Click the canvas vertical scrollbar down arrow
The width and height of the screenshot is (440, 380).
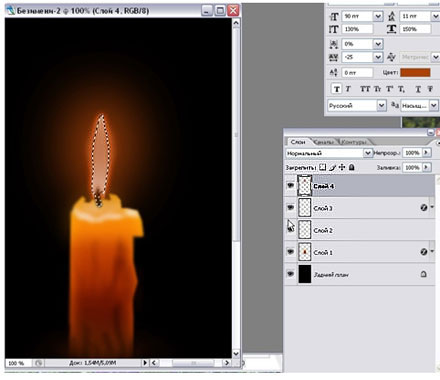click(236, 354)
